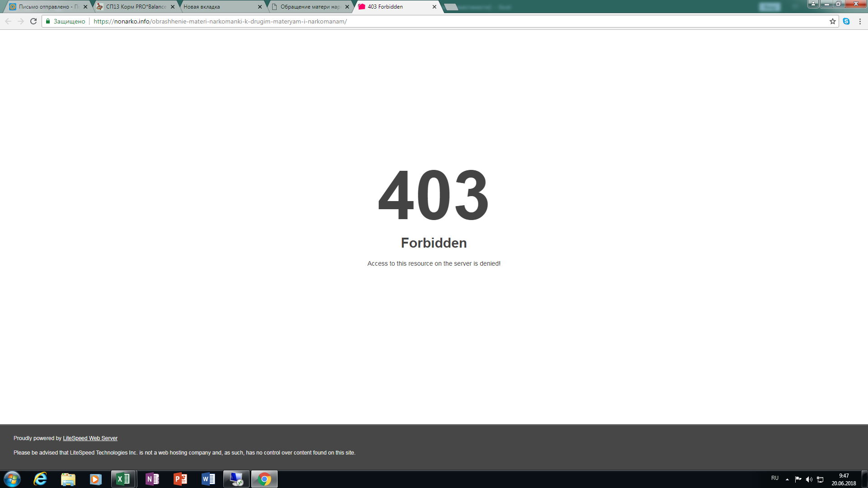Launch OneNote from taskbar

coord(152,479)
